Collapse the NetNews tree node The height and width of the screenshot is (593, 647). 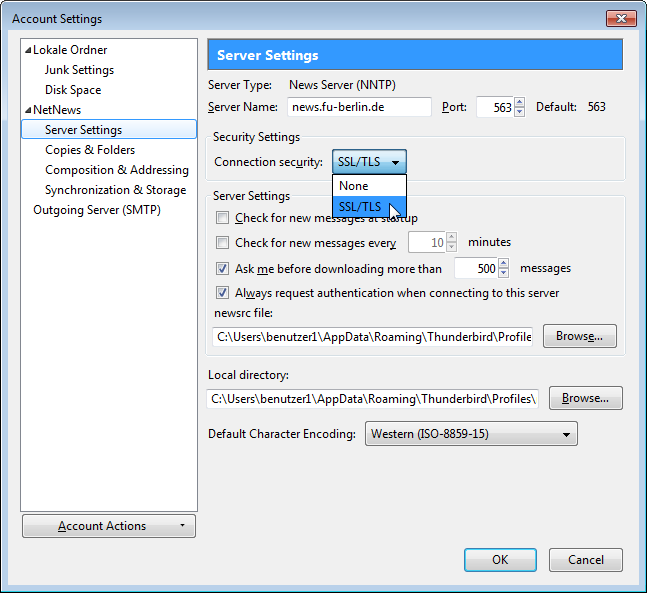click(28, 110)
